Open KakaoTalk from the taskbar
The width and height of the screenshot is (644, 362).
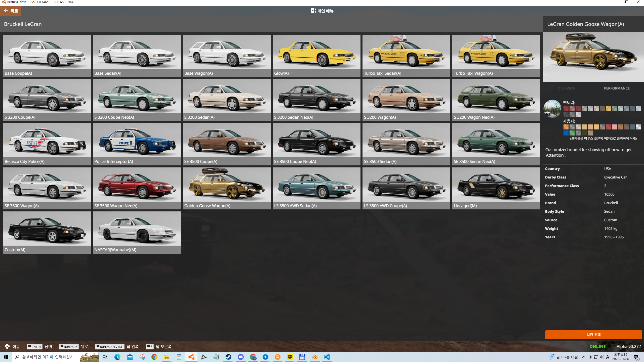tap(290, 357)
